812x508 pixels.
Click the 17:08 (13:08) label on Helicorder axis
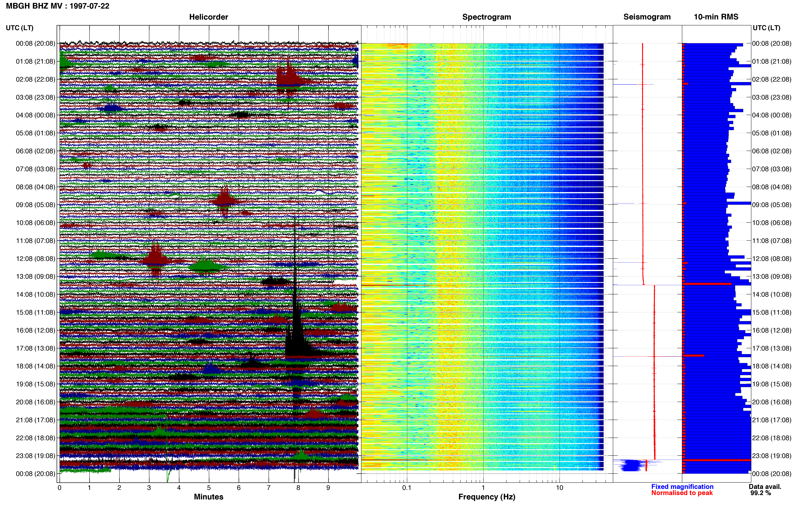pos(35,348)
